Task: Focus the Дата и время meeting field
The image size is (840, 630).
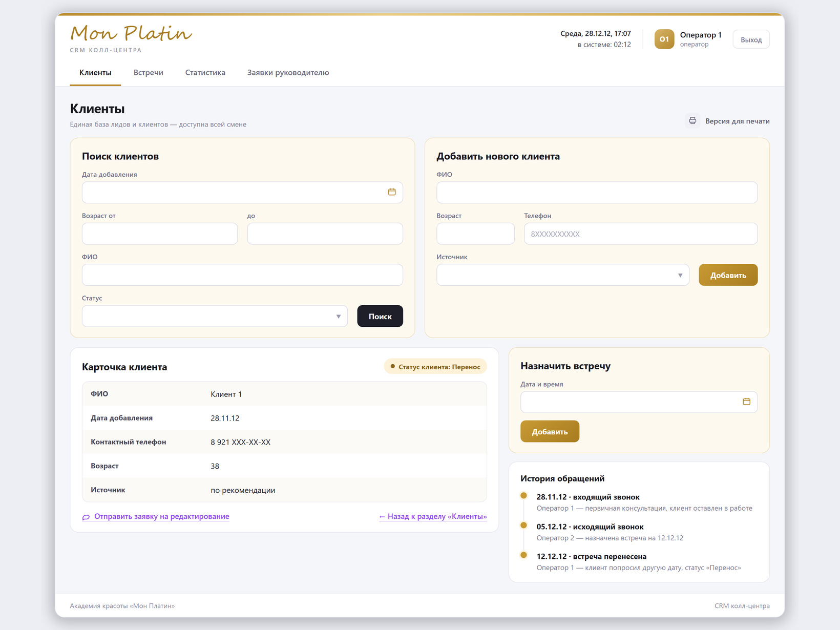Action: 639,402
